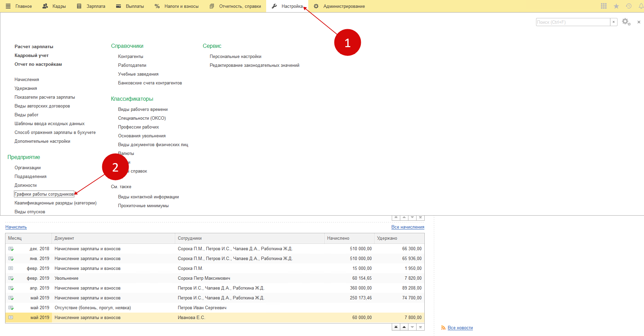Open Кадровый учет settings
The height and width of the screenshot is (336, 644).
tap(32, 55)
